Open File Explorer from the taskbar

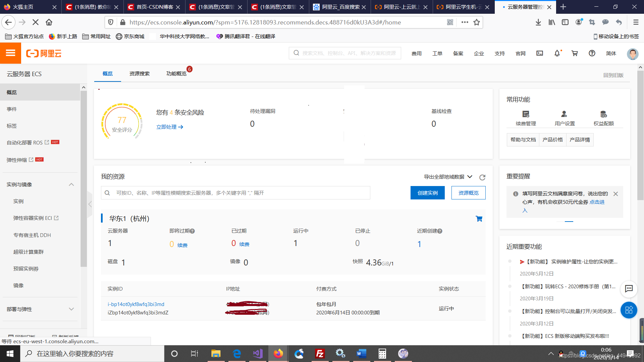point(216,354)
